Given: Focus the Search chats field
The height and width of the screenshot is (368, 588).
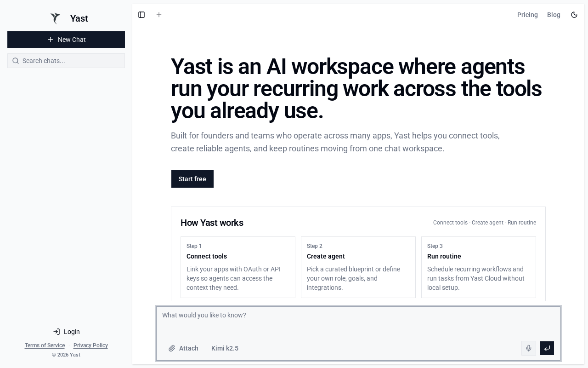Looking at the screenshot, I should pyautogui.click(x=69, y=61).
